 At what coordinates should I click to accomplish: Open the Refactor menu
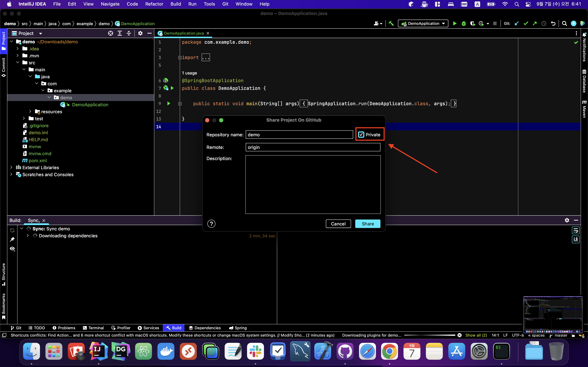[x=154, y=4]
